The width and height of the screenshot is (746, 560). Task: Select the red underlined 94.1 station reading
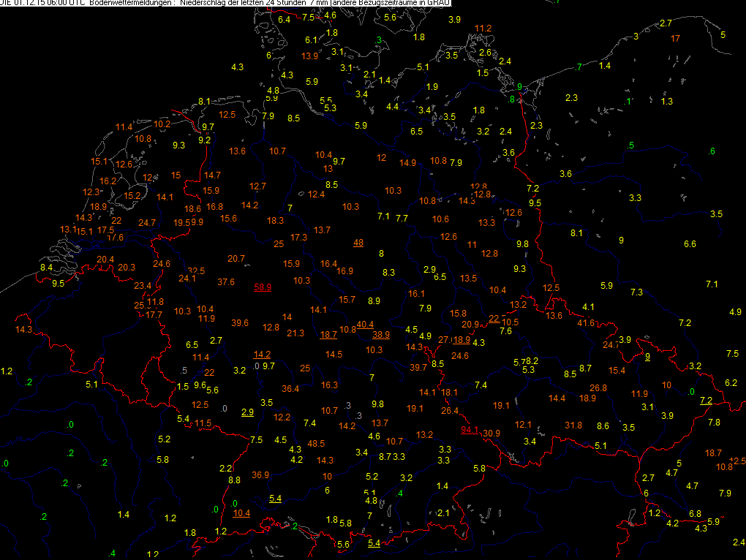pyautogui.click(x=470, y=430)
